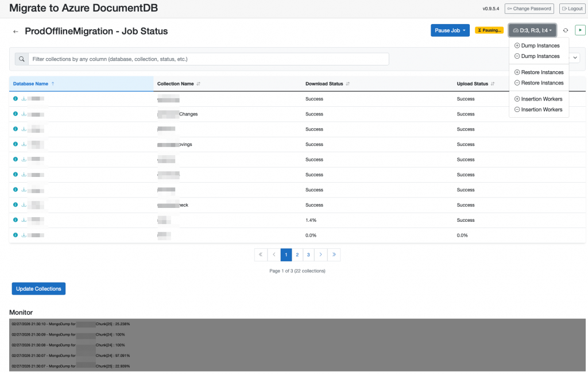Click the Logout button

[x=571, y=9]
